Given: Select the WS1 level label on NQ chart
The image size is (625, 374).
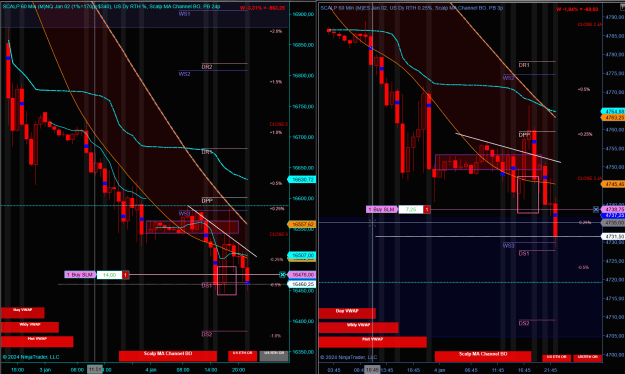Looking at the screenshot, I should click(184, 14).
